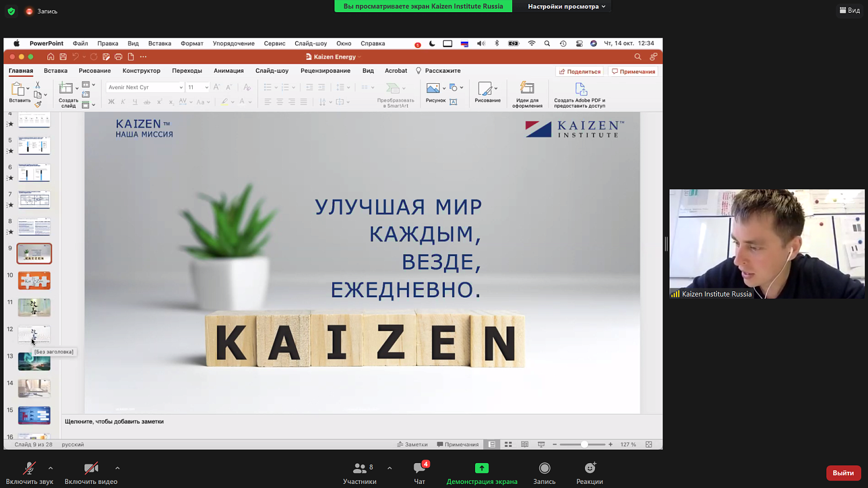Screen dimensions: 868x488
Task: Turn on camera with Включить видео
Action: 91,473
